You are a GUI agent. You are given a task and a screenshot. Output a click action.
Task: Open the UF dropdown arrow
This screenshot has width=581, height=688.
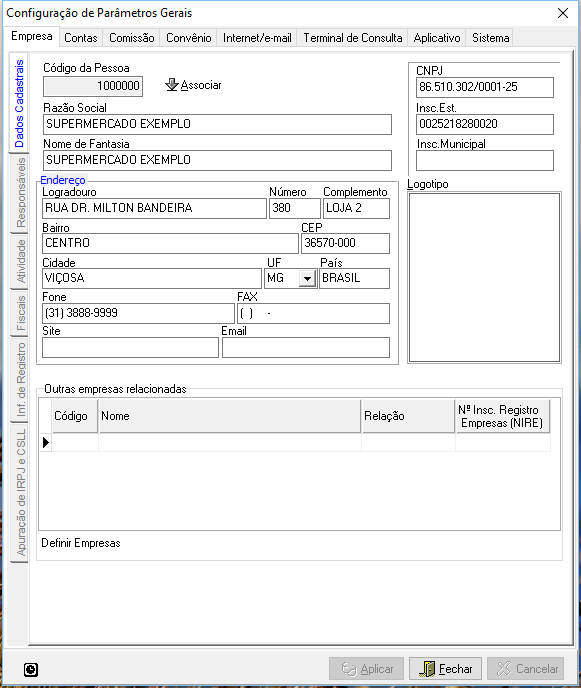point(308,278)
